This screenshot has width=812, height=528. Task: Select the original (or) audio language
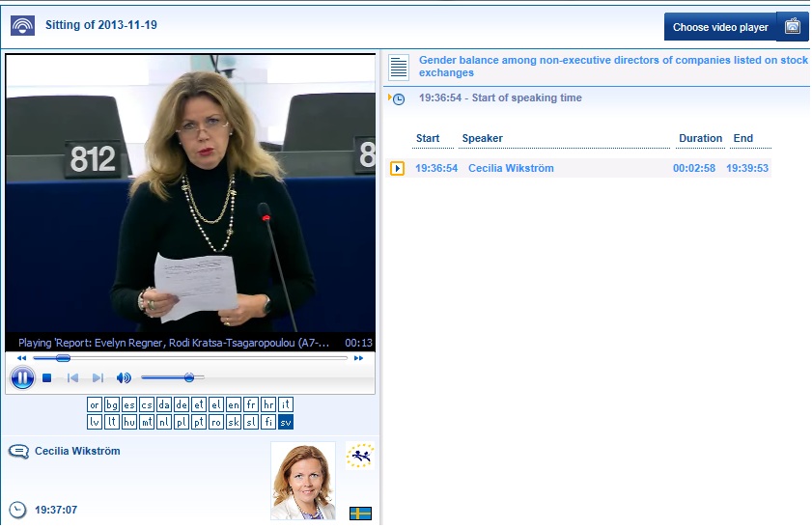coord(95,404)
